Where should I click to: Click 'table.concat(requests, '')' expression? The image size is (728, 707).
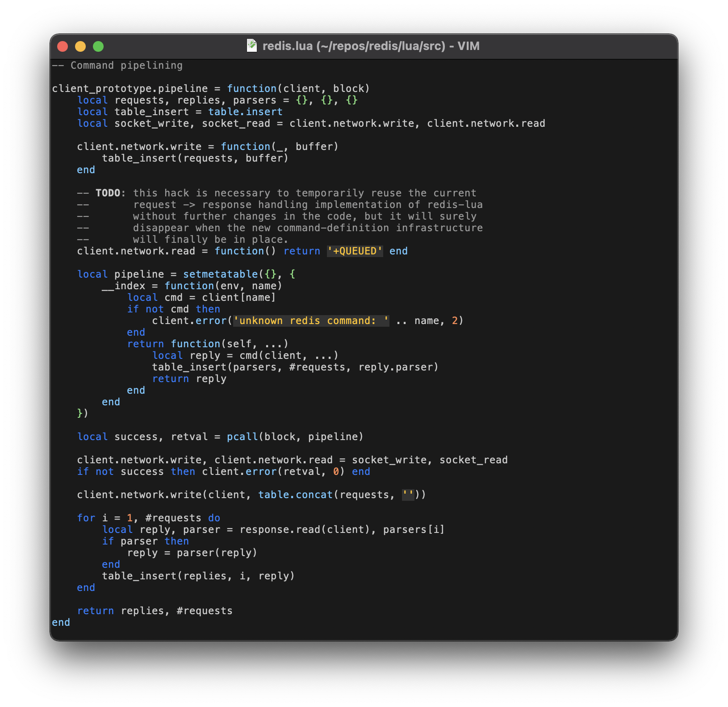click(x=339, y=495)
